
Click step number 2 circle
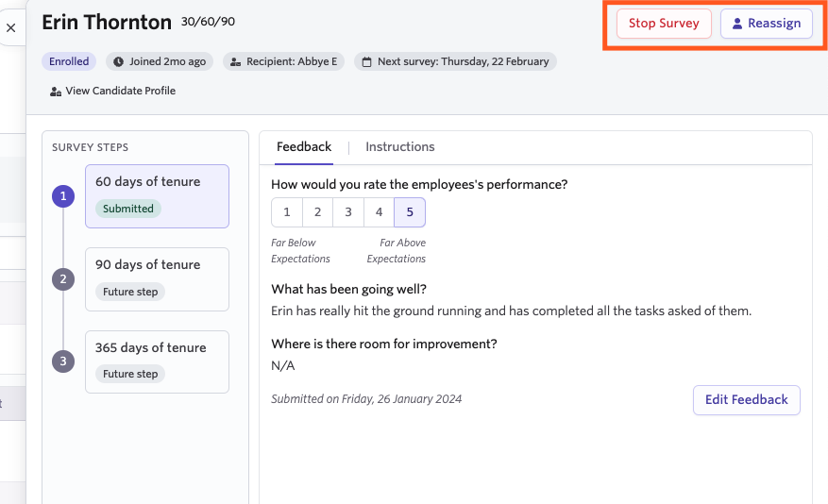(63, 279)
